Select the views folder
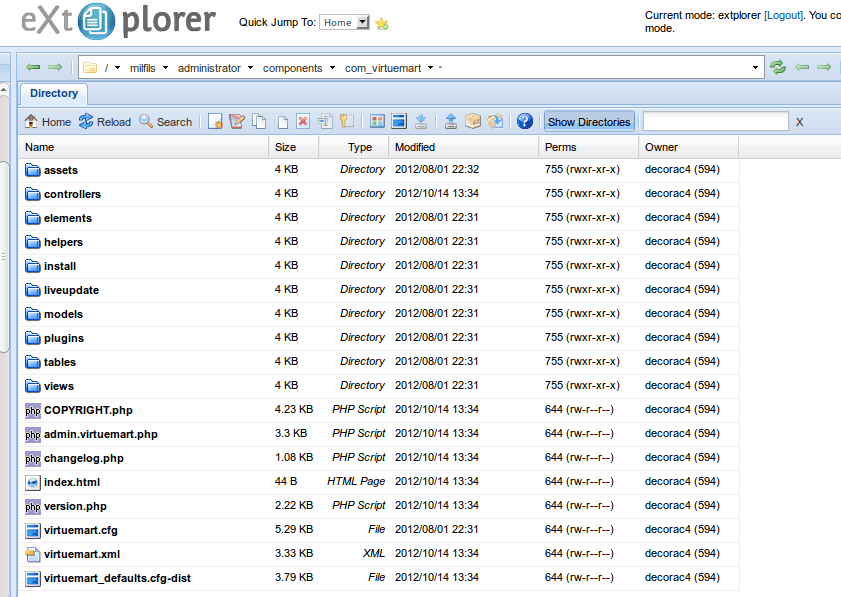 coord(379,386)
